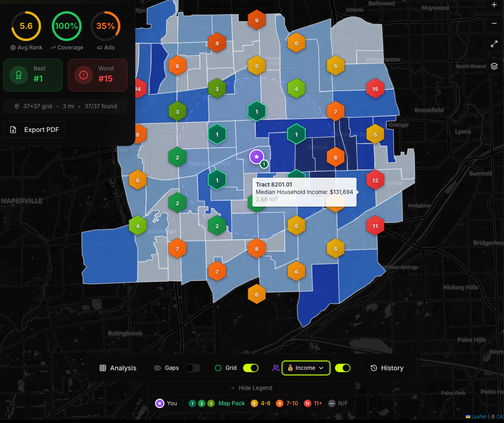Zoom in using the plus icon
Image resolution: width=504 pixels, height=423 pixels.
click(x=494, y=5)
